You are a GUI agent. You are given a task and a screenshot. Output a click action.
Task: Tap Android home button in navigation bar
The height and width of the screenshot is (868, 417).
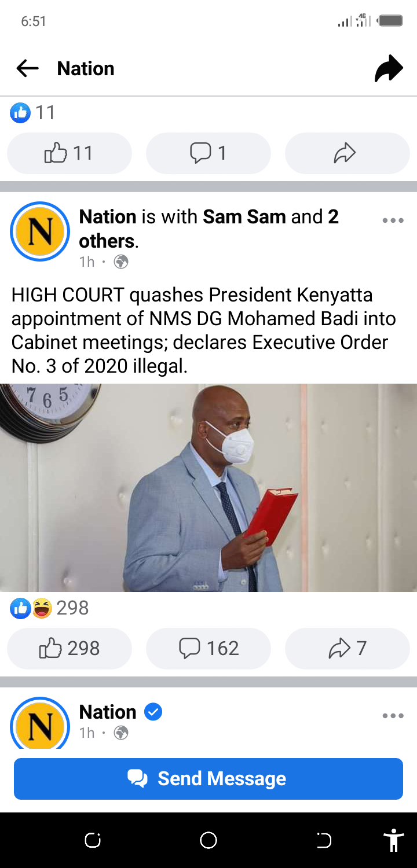click(x=209, y=840)
